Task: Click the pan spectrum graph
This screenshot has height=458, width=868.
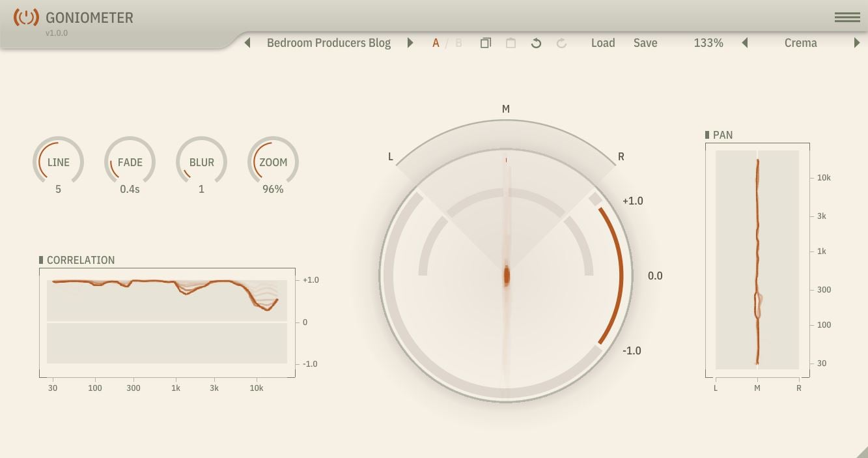Action: point(757,260)
